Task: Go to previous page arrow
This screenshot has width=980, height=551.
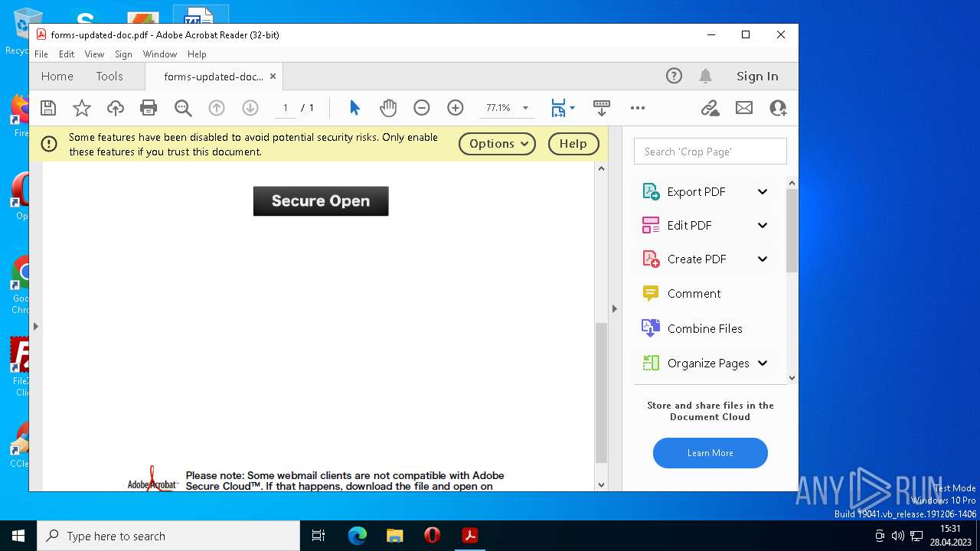Action: click(217, 108)
